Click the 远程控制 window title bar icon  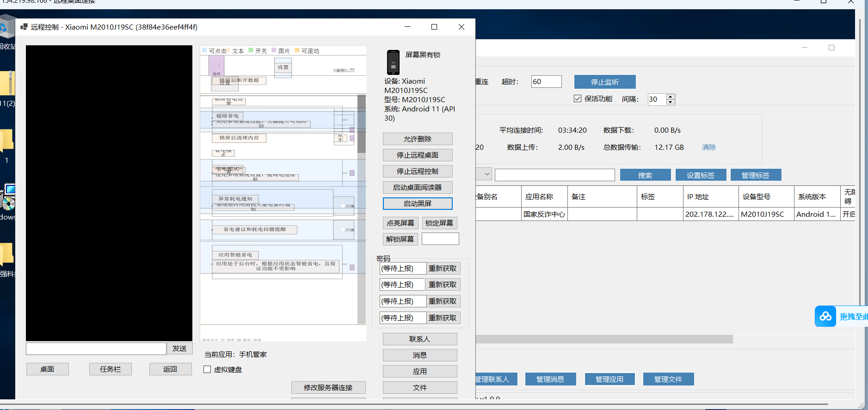coord(24,27)
